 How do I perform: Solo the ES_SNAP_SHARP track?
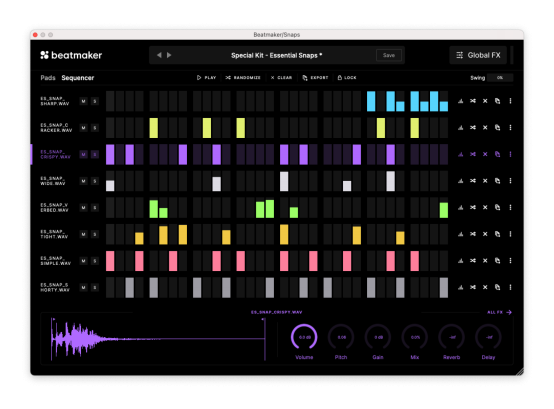(95, 101)
